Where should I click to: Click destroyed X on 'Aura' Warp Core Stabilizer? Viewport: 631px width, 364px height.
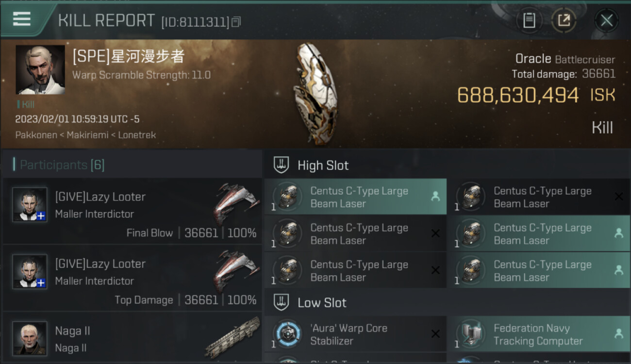pos(435,334)
